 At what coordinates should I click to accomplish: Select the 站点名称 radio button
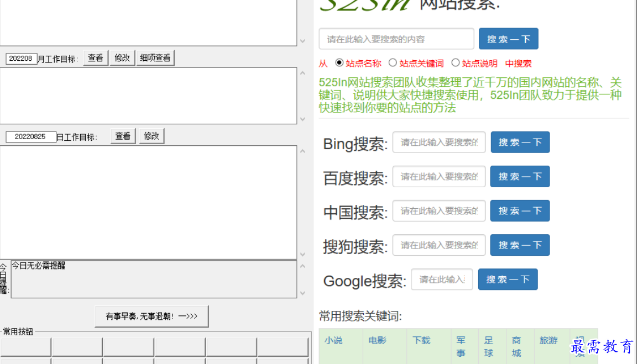point(339,62)
